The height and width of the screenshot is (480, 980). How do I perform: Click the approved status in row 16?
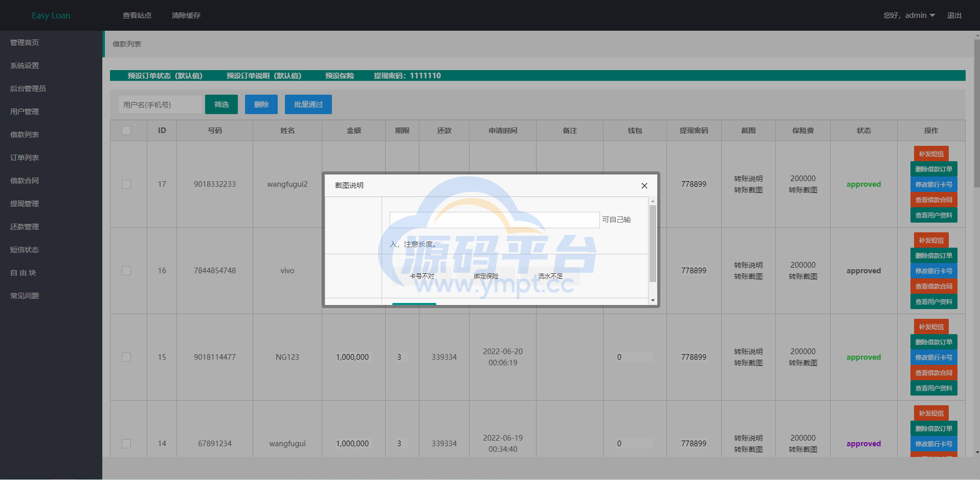pyautogui.click(x=863, y=271)
